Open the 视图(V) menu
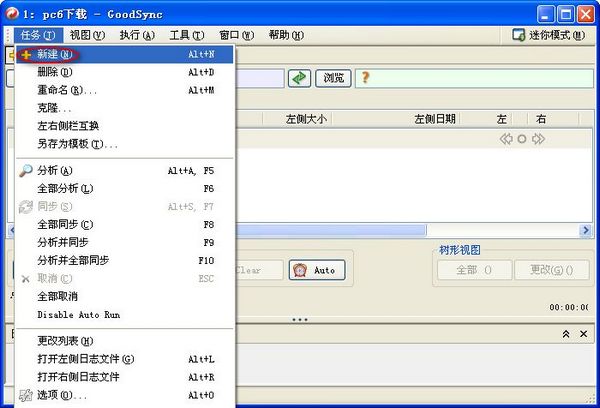600x408 pixels. point(87,35)
